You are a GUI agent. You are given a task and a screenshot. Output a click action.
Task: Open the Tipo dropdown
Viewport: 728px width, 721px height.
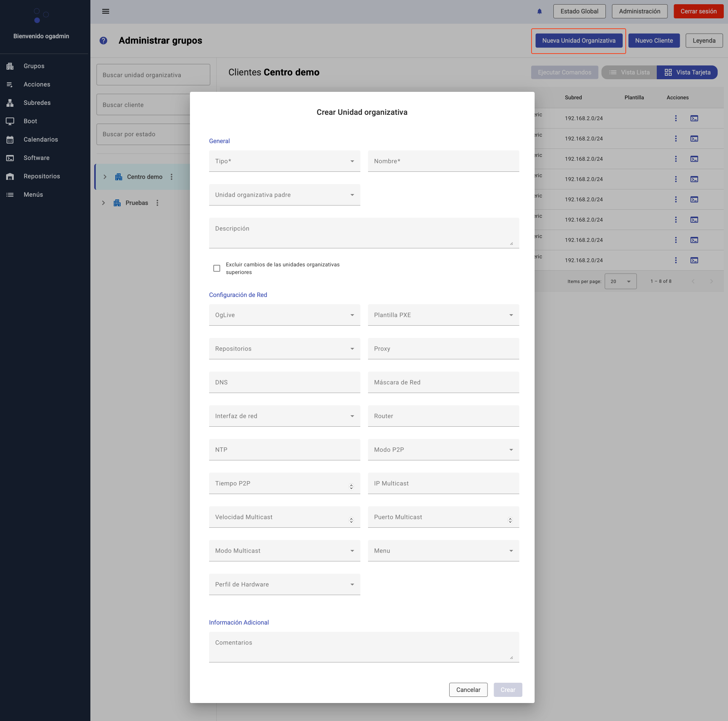pos(285,161)
